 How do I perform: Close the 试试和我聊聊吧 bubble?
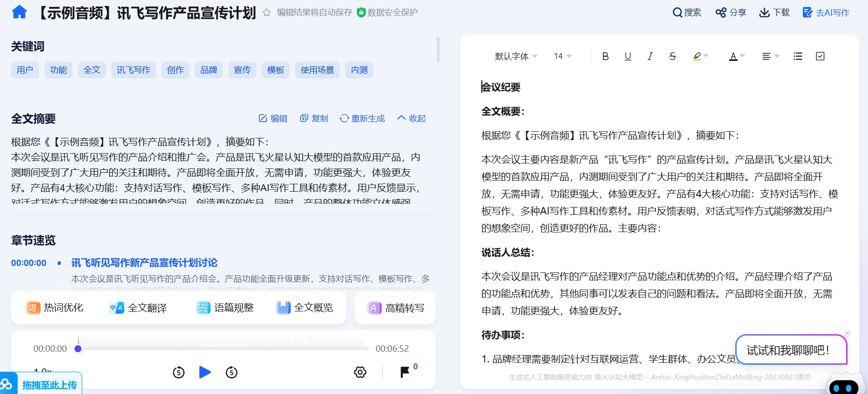[x=848, y=333]
